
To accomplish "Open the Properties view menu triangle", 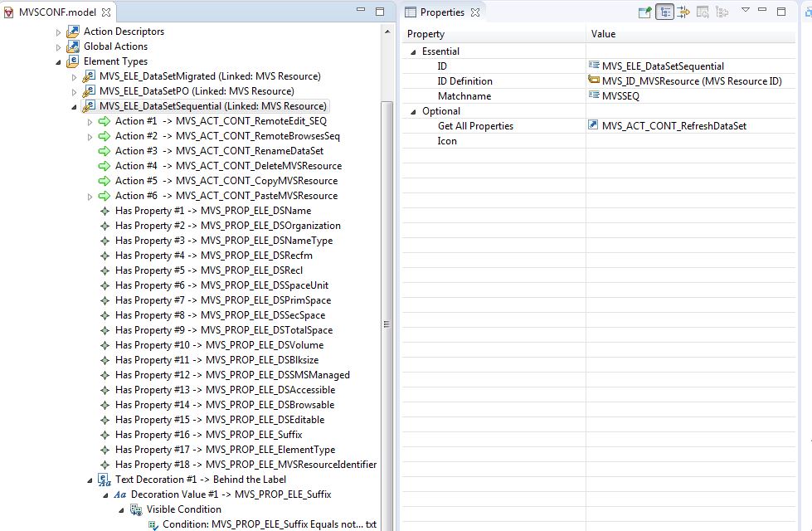I will pyautogui.click(x=746, y=12).
